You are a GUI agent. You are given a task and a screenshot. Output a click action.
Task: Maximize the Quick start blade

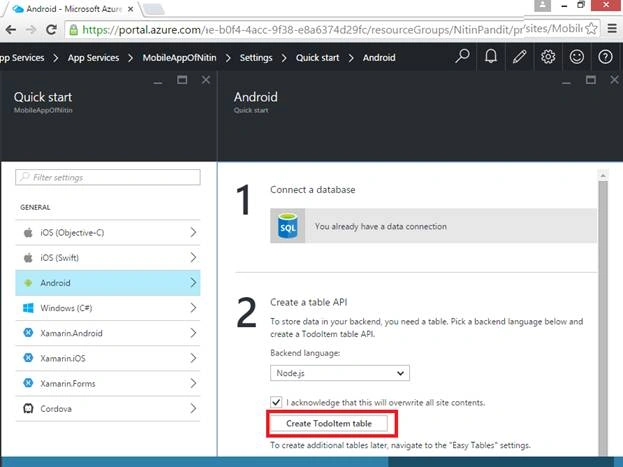click(182, 80)
